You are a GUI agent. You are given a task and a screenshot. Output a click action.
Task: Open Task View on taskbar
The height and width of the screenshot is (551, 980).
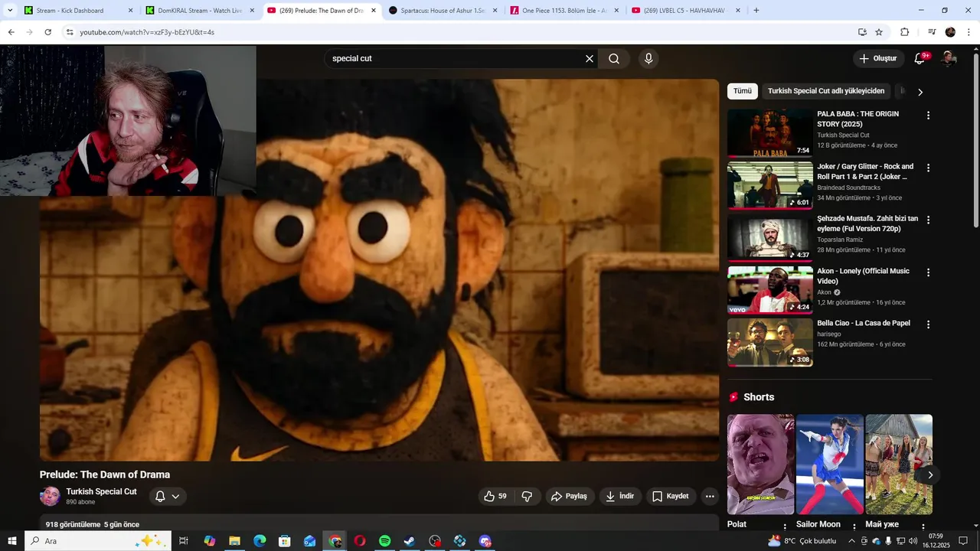point(184,541)
